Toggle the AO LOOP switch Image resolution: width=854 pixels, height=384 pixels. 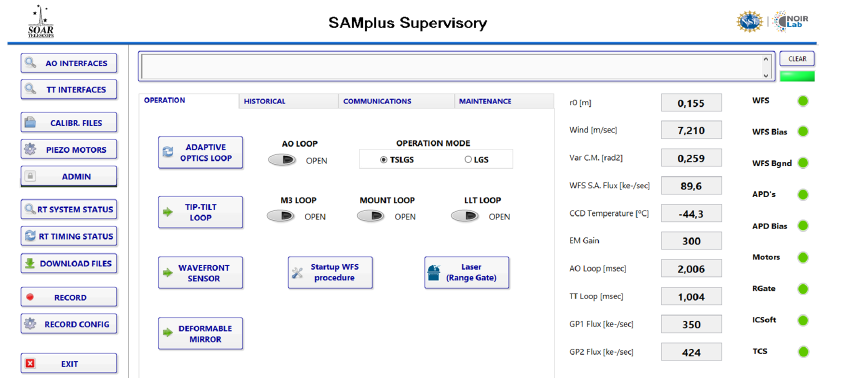point(282,160)
